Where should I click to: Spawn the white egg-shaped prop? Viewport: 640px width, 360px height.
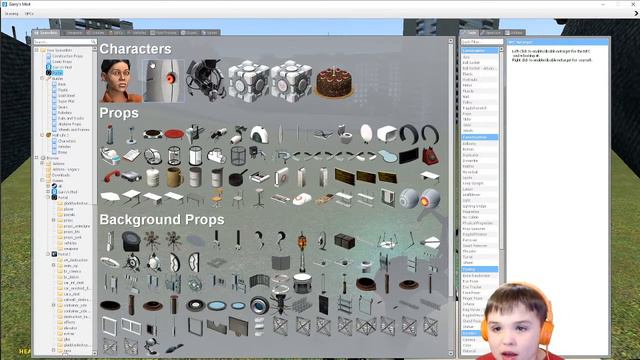point(366,134)
